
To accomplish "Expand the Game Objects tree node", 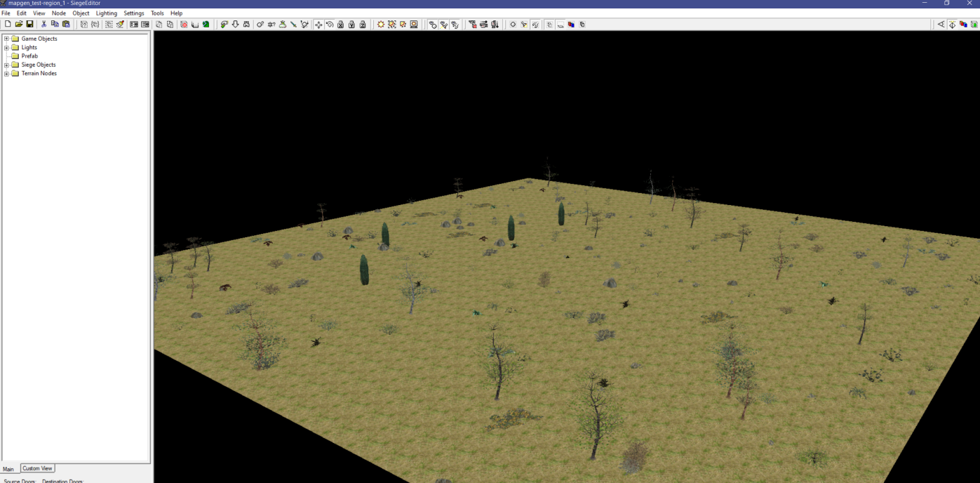I will point(6,39).
